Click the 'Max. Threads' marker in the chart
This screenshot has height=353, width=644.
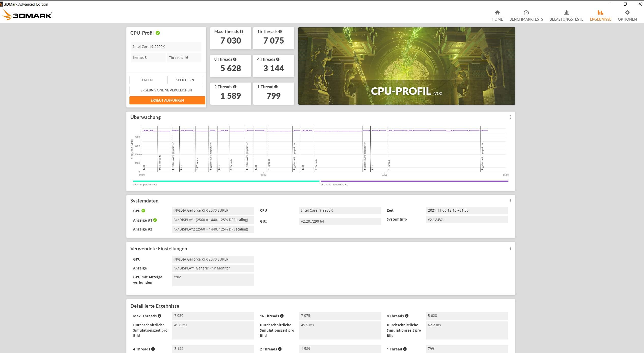pyautogui.click(x=160, y=162)
